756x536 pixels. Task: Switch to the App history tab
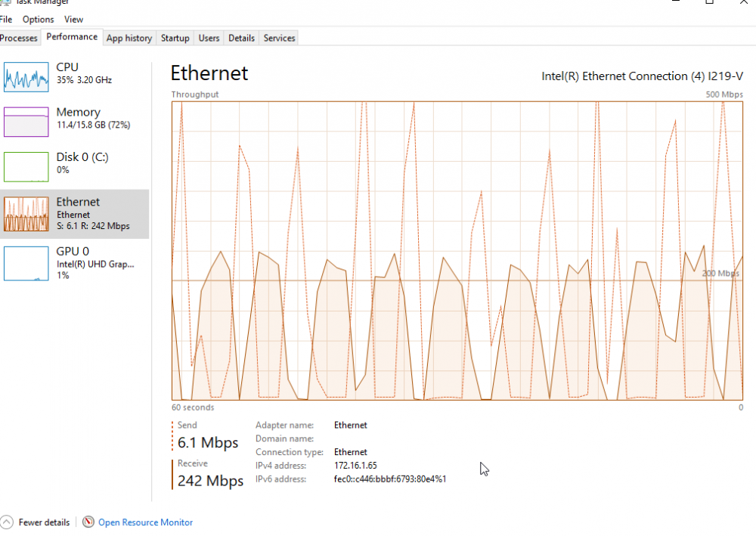point(129,38)
